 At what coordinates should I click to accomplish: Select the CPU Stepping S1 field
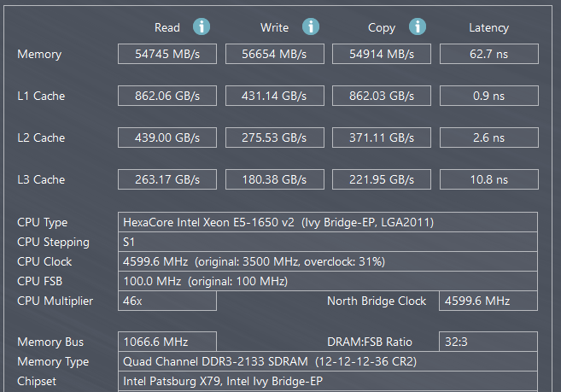[x=328, y=242]
